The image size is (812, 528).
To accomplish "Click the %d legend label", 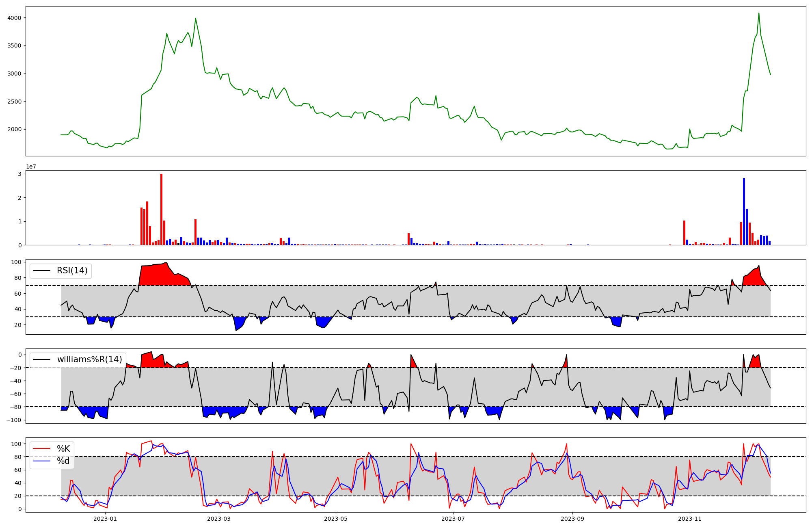I will pos(63,461).
